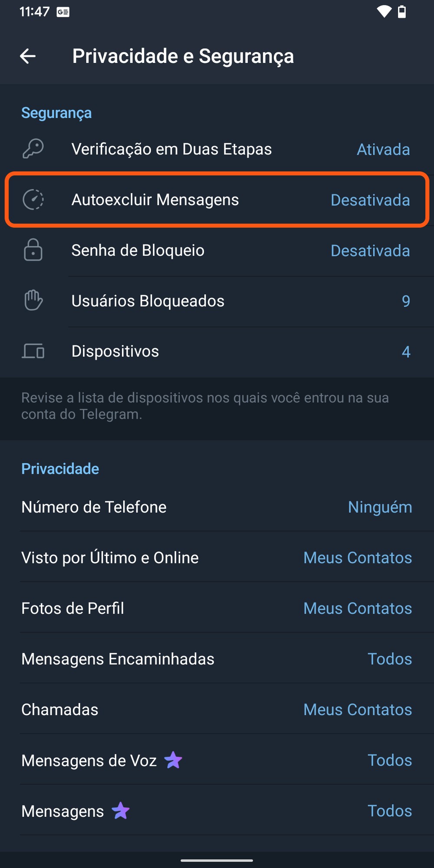
Task: Tap the padlock icon for Senha de Bloqueio
Action: (33, 250)
